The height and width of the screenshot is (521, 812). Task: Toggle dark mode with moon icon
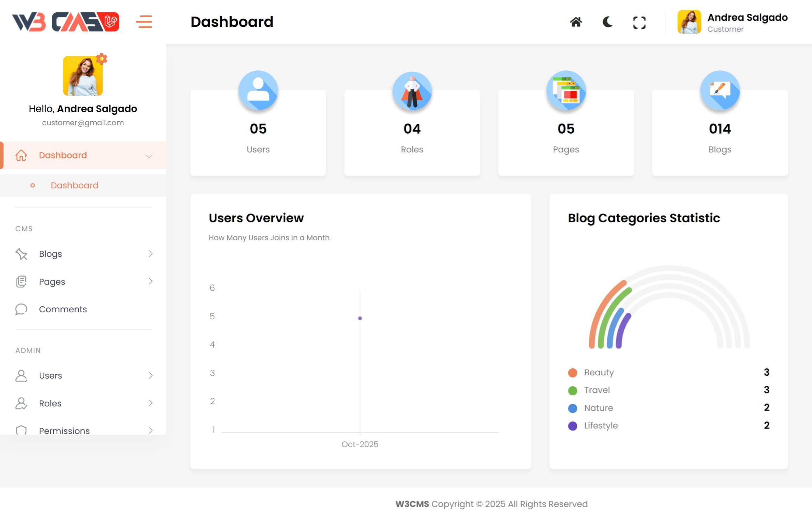pos(607,22)
